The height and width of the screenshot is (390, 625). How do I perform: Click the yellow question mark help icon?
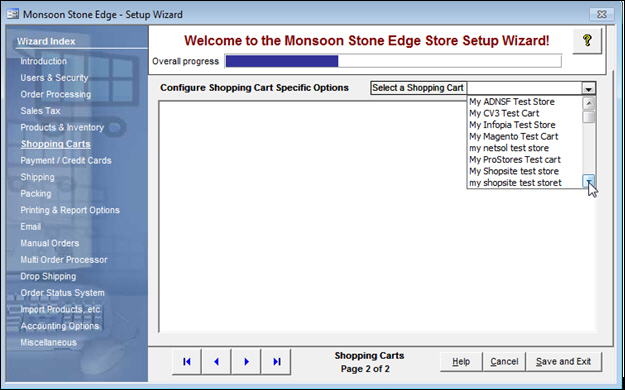point(587,41)
